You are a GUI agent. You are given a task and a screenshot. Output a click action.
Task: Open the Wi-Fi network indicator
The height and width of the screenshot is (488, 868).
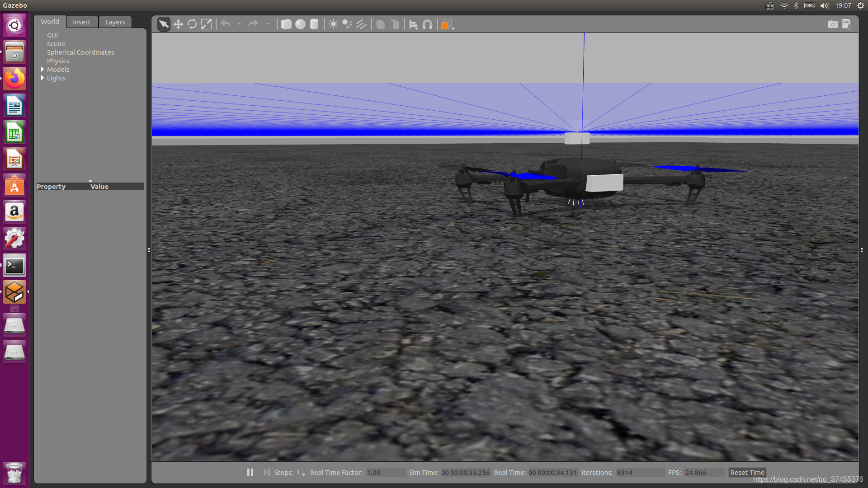[x=784, y=5]
